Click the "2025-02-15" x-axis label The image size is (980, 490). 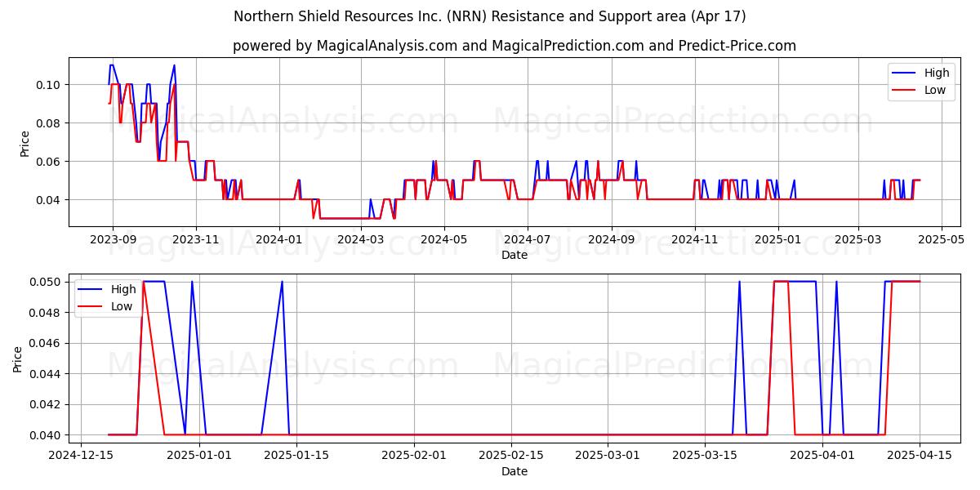[x=511, y=456]
